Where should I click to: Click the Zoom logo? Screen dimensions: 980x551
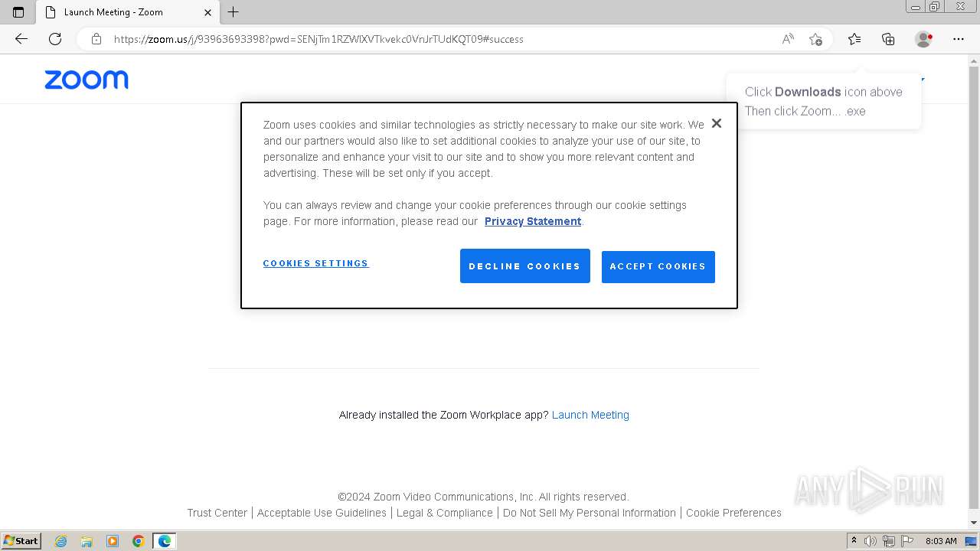point(87,80)
